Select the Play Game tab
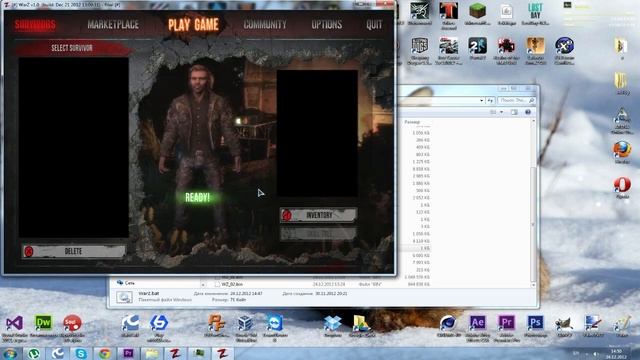This screenshot has width=640, height=360. [193, 24]
